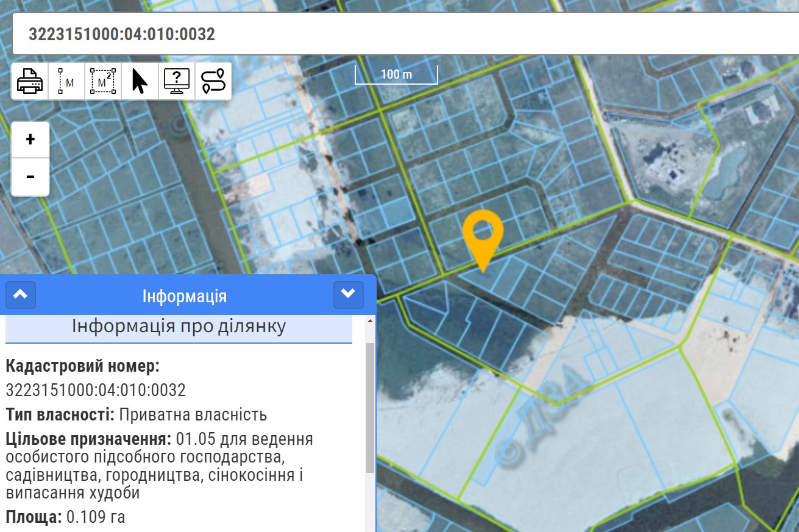This screenshot has height=532, width=799.
Task: Click the 100 m scale bar
Action: (x=396, y=75)
